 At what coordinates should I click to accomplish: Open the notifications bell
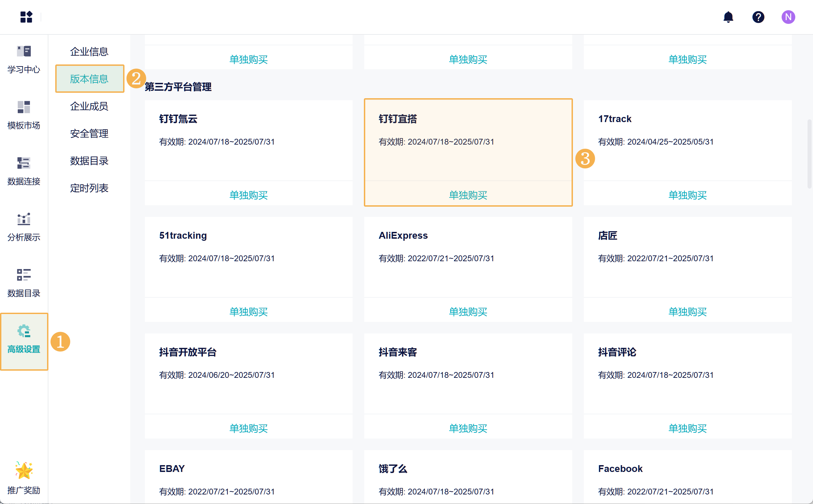(728, 17)
